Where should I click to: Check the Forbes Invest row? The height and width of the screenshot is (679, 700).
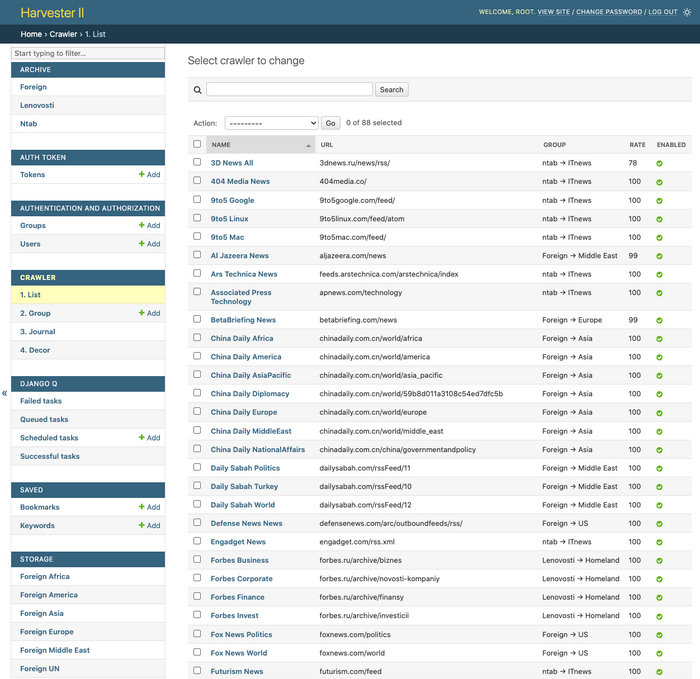click(197, 615)
